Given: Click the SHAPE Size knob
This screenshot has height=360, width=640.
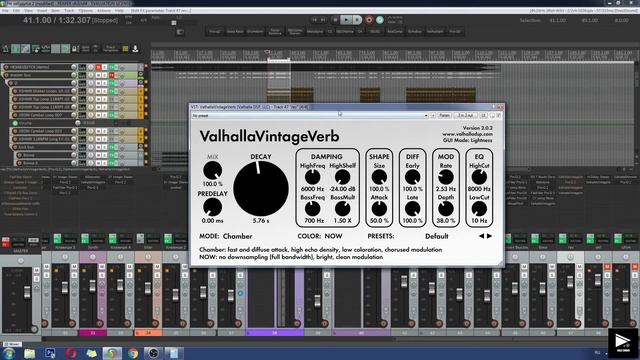Looking at the screenshot, I should point(379,177).
